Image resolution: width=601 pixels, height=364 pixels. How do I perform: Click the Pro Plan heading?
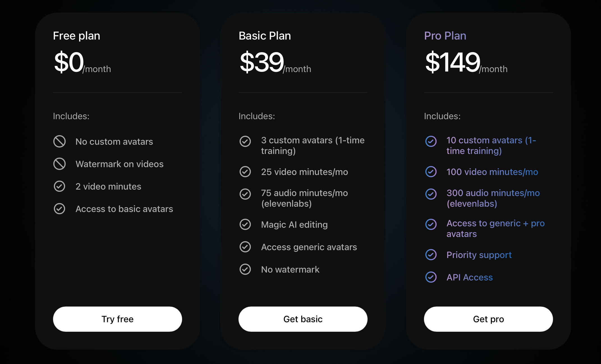pos(445,36)
